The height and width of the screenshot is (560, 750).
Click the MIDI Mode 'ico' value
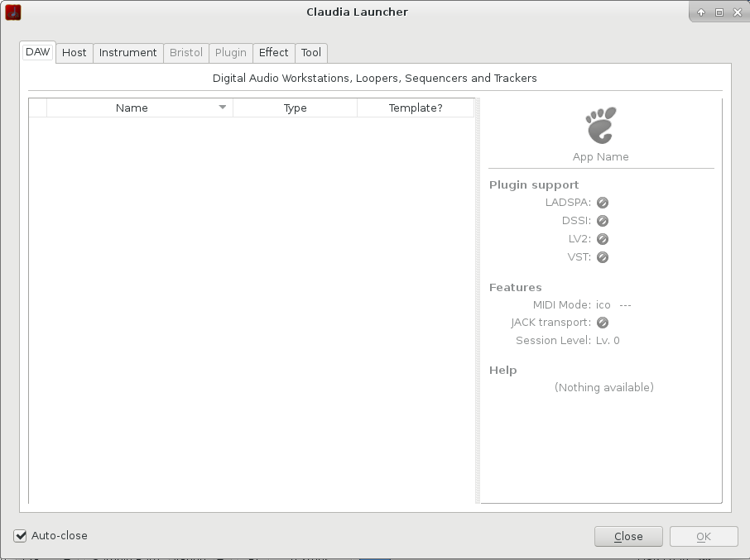coord(603,305)
